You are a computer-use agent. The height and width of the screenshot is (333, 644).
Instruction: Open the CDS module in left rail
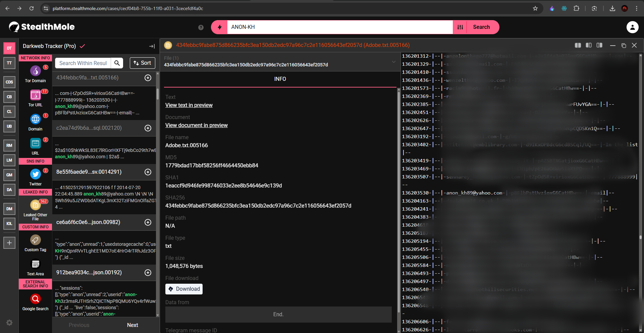click(9, 82)
